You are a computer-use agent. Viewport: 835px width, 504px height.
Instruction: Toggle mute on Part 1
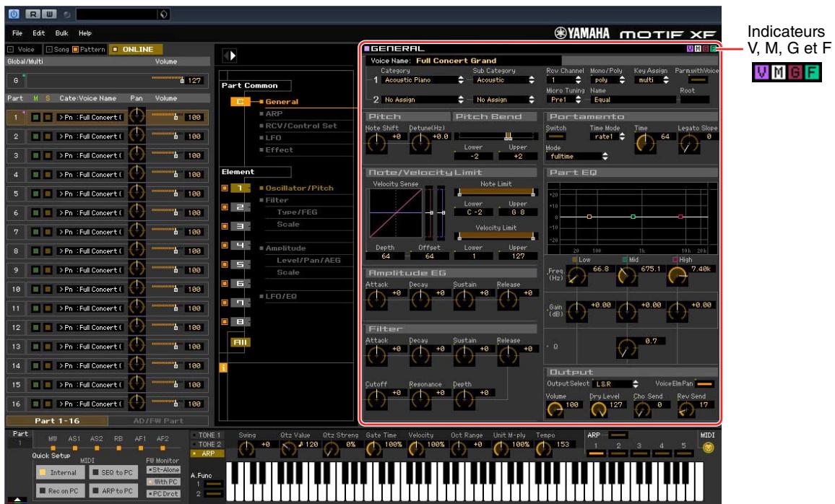click(x=35, y=117)
